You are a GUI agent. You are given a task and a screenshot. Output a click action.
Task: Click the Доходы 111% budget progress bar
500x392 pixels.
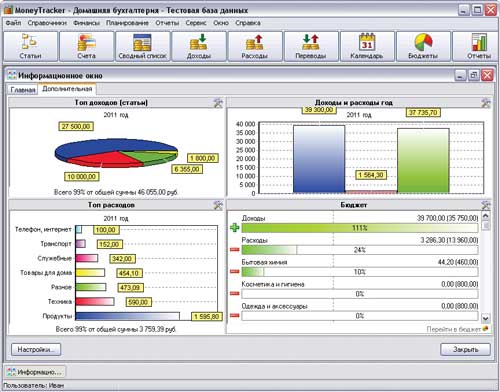point(360,228)
